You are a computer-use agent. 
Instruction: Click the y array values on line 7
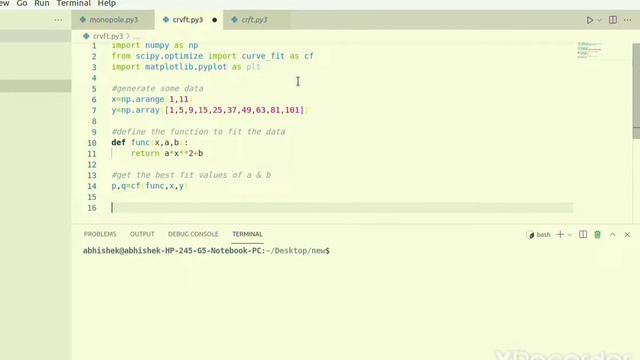point(234,110)
